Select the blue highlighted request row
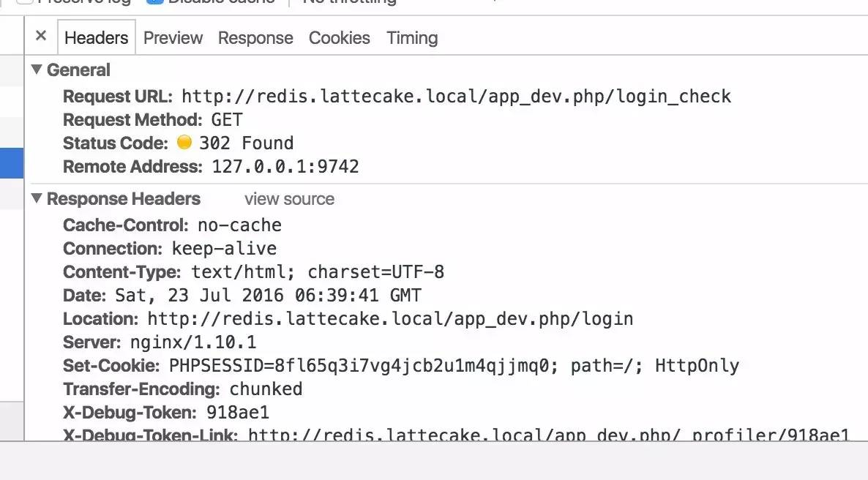868x480 pixels. pos(12,162)
